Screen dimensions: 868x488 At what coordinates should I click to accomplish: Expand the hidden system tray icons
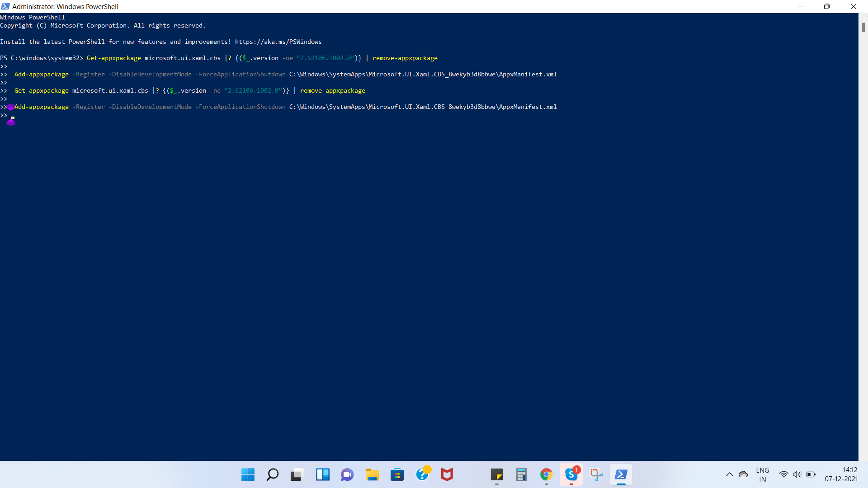[x=729, y=474]
